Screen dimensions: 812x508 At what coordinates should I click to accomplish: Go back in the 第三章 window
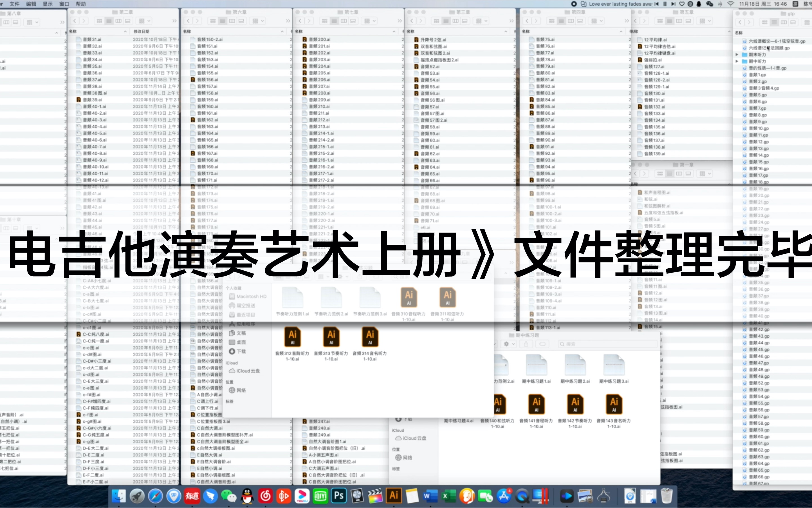coord(412,21)
